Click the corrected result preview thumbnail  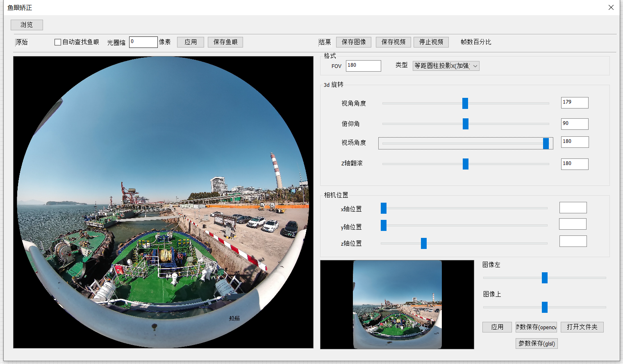pyautogui.click(x=397, y=305)
